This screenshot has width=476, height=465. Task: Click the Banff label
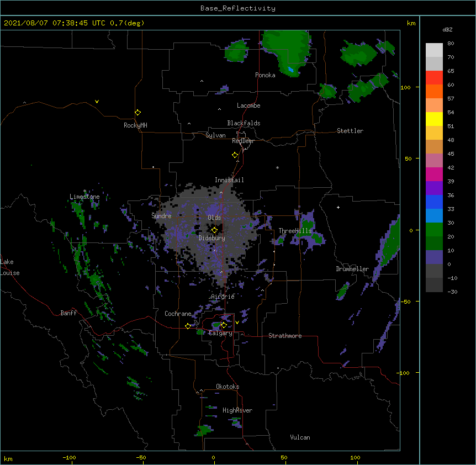(x=68, y=313)
